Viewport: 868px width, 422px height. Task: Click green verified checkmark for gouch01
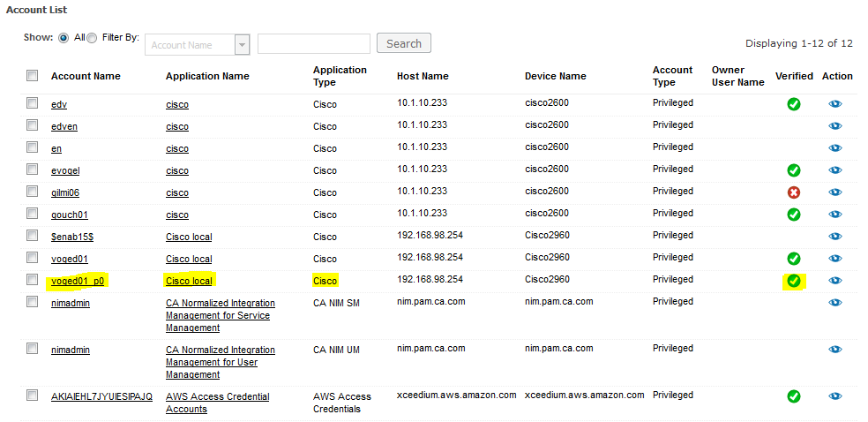point(793,215)
